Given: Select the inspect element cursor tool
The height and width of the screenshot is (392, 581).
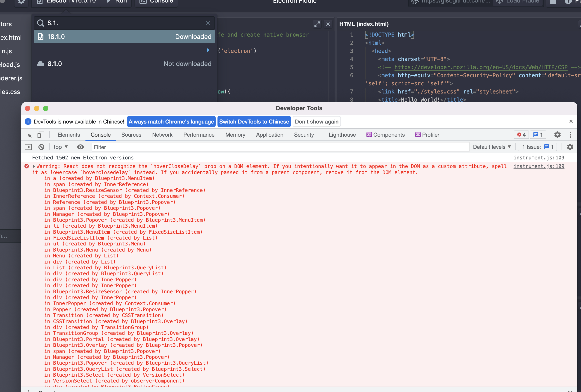Looking at the screenshot, I should (x=28, y=135).
